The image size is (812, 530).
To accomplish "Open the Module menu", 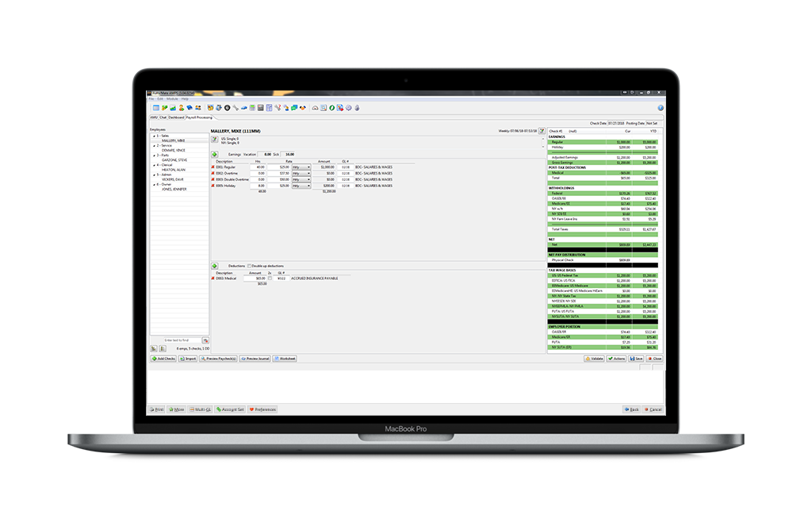I will [x=172, y=99].
